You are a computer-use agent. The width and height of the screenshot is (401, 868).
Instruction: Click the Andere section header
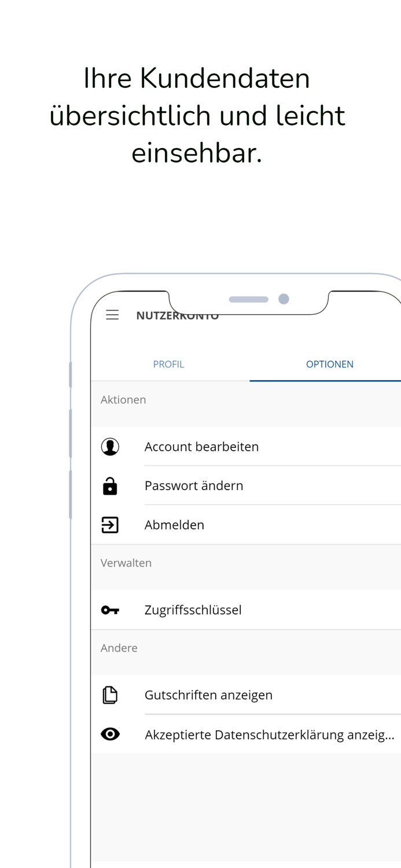tap(119, 648)
